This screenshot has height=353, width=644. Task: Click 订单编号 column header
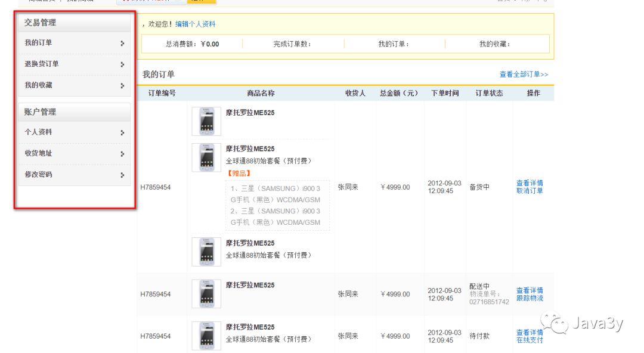(162, 93)
